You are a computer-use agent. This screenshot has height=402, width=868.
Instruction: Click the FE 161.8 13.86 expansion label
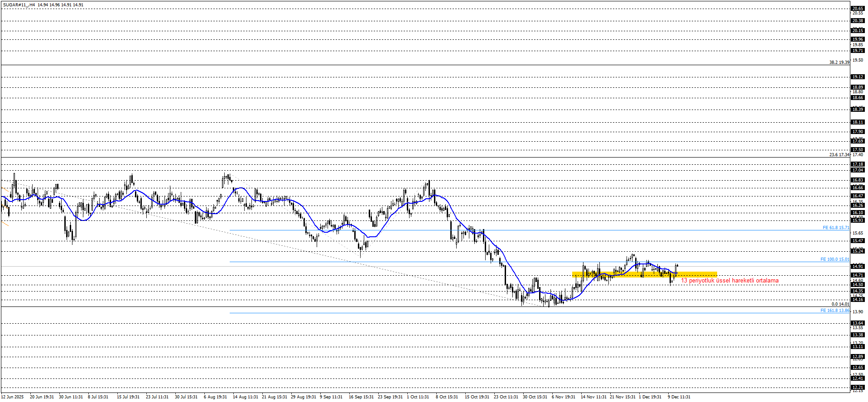point(834,311)
